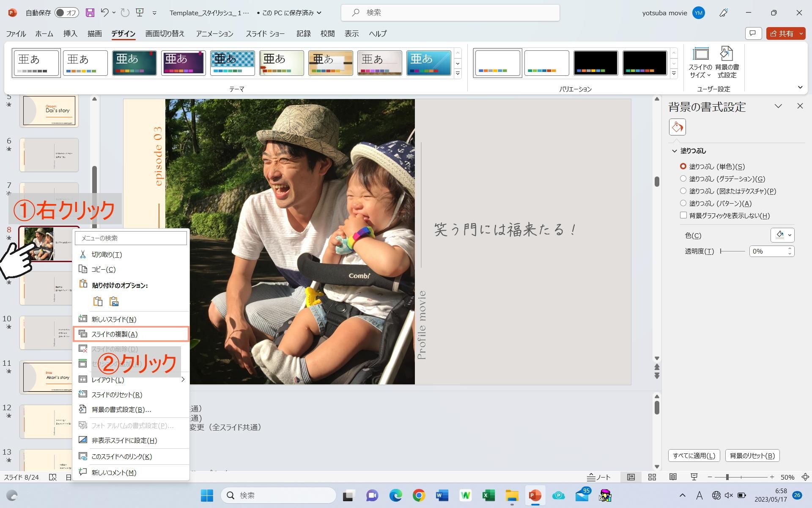
Task: Open Excel from the taskbar
Action: coord(488,495)
